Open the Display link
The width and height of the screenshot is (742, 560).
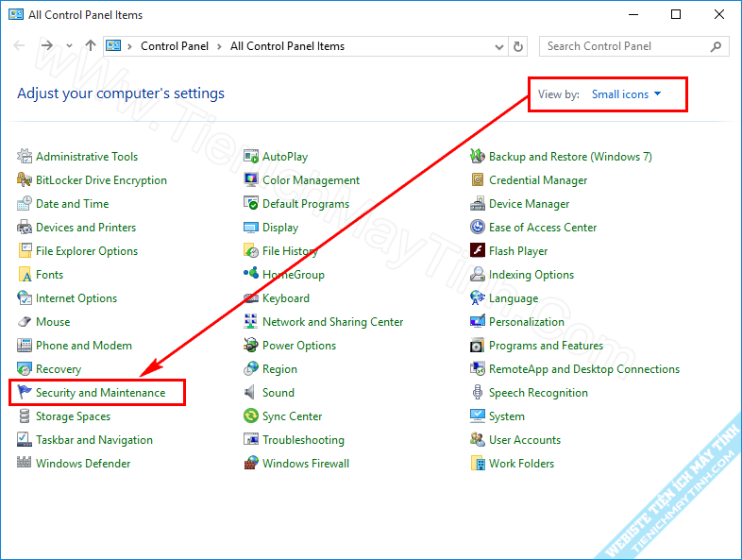280,228
